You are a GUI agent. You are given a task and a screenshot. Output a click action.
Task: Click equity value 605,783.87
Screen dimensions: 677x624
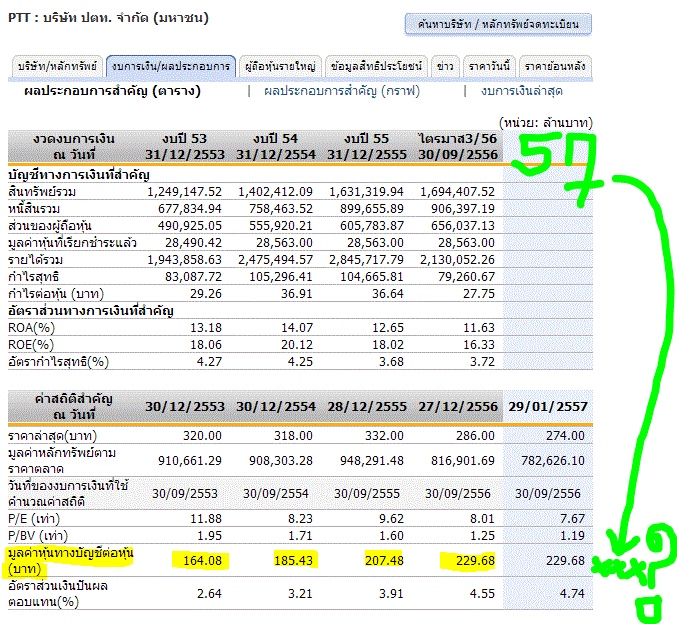(372, 226)
